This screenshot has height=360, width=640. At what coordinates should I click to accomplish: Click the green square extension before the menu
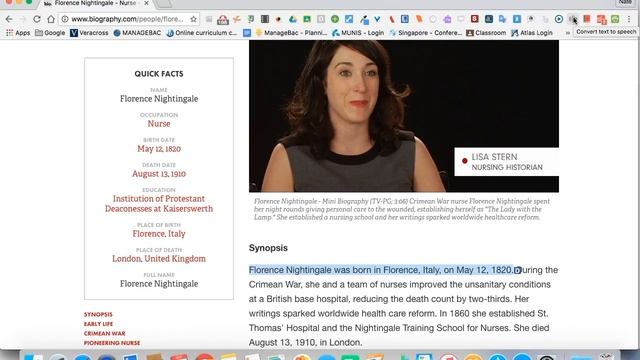click(x=615, y=19)
